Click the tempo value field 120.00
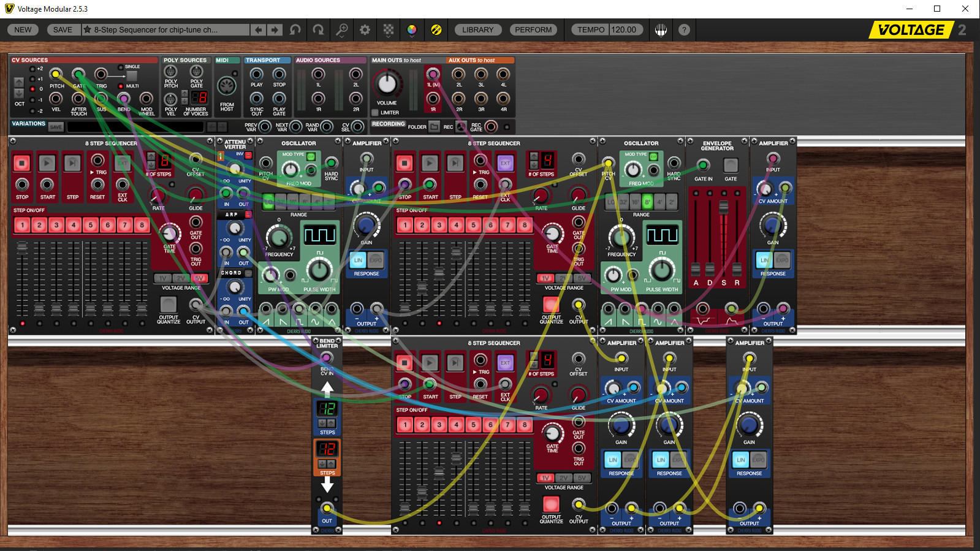This screenshot has height=551, width=980. (x=626, y=29)
